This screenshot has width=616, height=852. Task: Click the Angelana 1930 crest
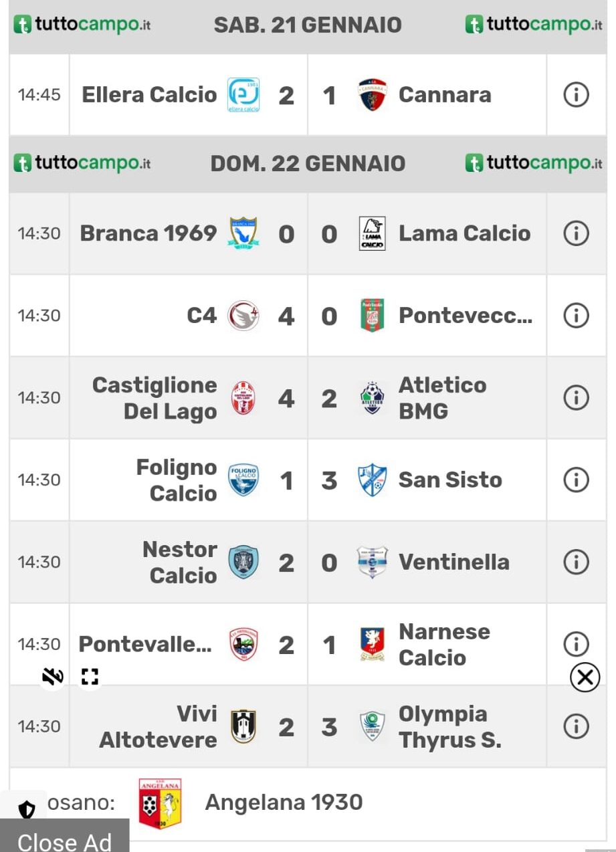tap(160, 804)
